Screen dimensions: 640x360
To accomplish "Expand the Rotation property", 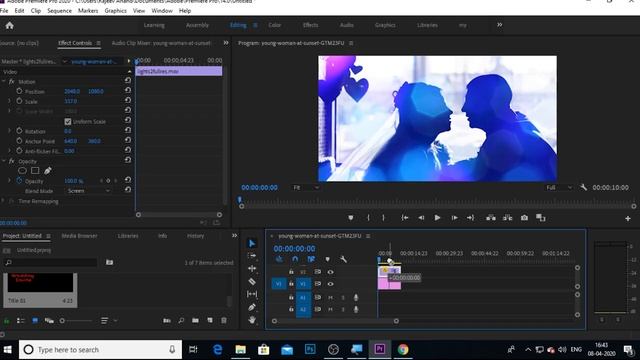I will (x=9, y=131).
